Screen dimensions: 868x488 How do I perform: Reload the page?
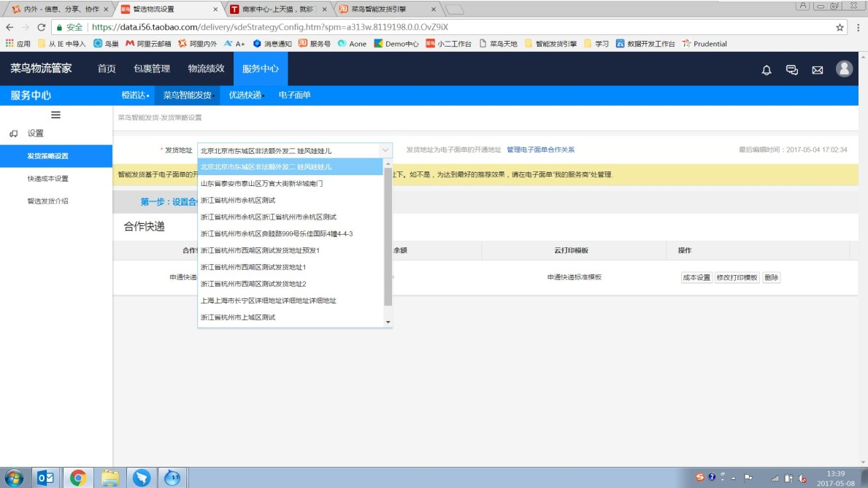pyautogui.click(x=41, y=27)
